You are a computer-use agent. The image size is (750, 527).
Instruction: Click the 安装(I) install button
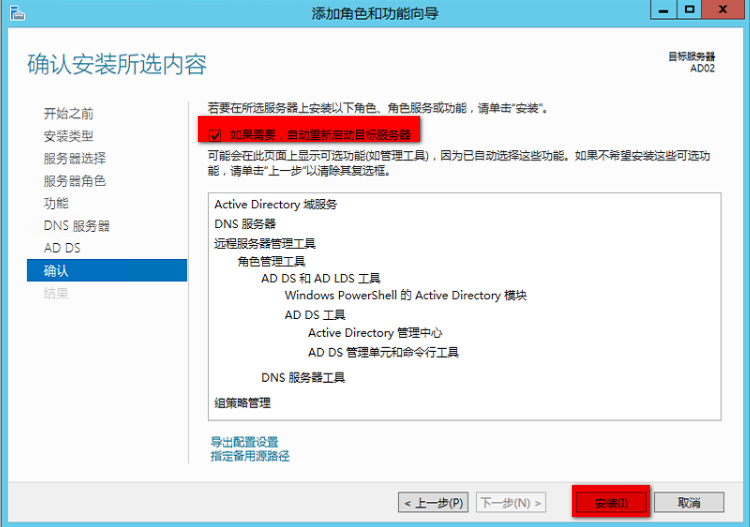611,503
